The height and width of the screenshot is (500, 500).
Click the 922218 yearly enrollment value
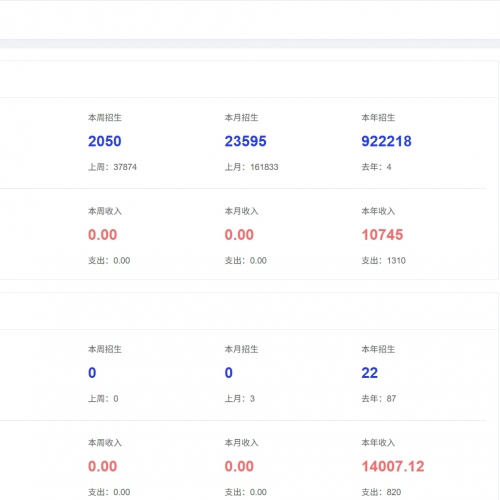point(386,141)
